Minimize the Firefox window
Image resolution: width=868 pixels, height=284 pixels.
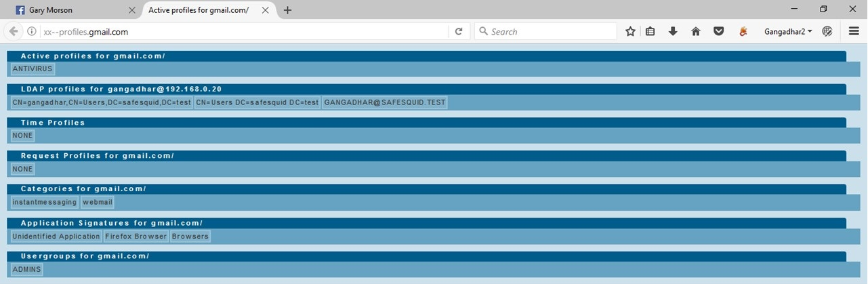(x=794, y=9)
